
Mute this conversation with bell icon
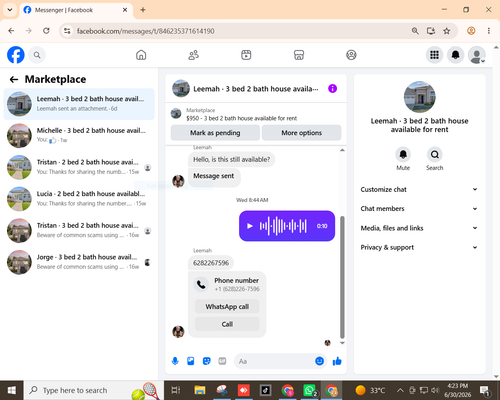pyautogui.click(x=403, y=154)
